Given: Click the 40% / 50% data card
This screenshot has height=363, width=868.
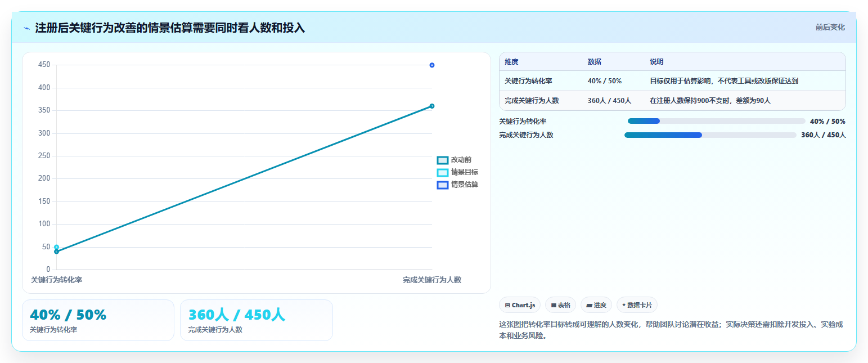Looking at the screenshot, I should pyautogui.click(x=98, y=320).
